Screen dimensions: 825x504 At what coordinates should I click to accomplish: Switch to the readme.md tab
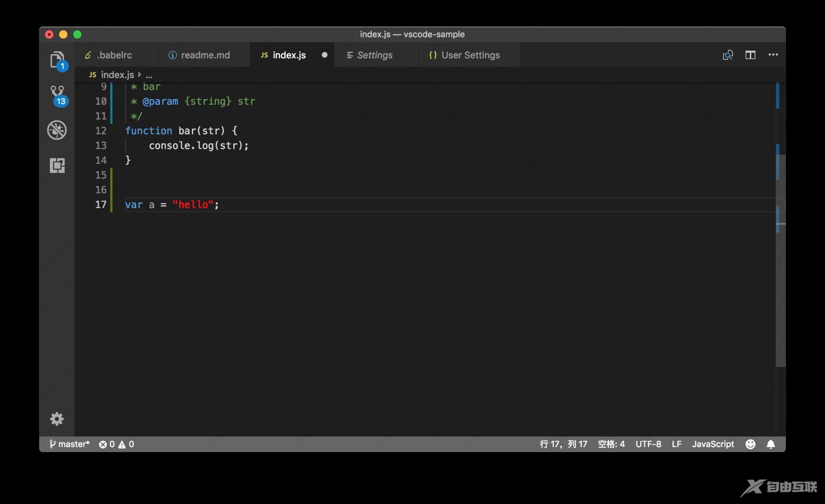(204, 55)
